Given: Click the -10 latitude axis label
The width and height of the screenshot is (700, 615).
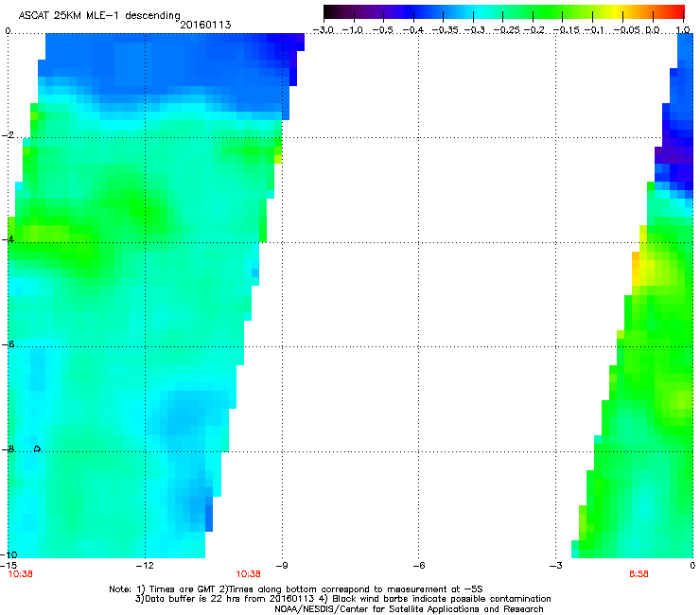Looking at the screenshot, I should tap(9, 554).
